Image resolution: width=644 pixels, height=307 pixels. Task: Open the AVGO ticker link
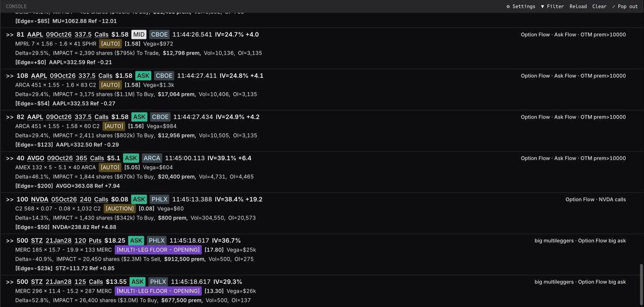pos(36,158)
